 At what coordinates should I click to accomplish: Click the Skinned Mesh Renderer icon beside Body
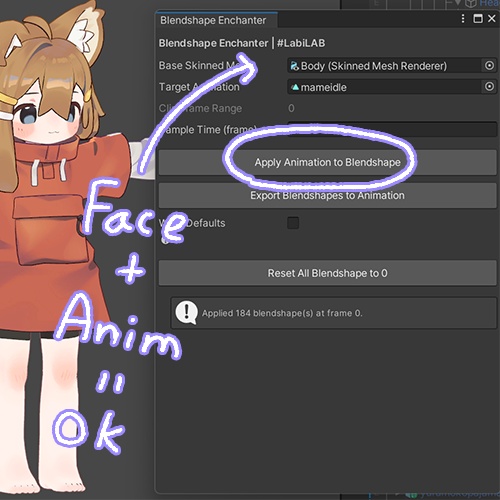pyautogui.click(x=294, y=66)
